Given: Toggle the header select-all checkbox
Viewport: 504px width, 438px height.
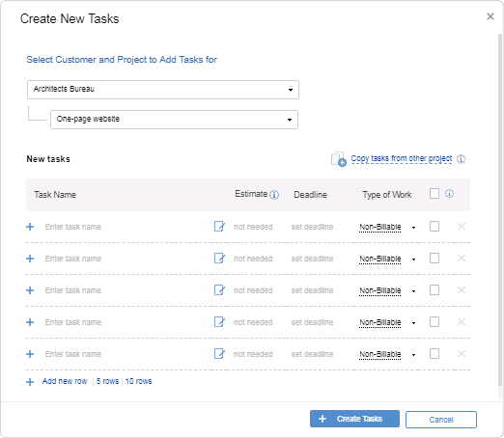Looking at the screenshot, I should 434,194.
